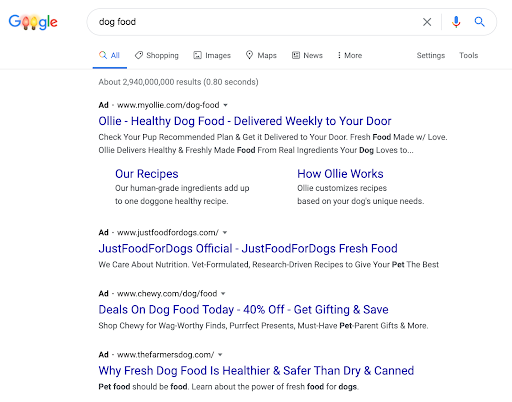Click the Google logo
Screen dimensions: 512x402
click(x=33, y=22)
